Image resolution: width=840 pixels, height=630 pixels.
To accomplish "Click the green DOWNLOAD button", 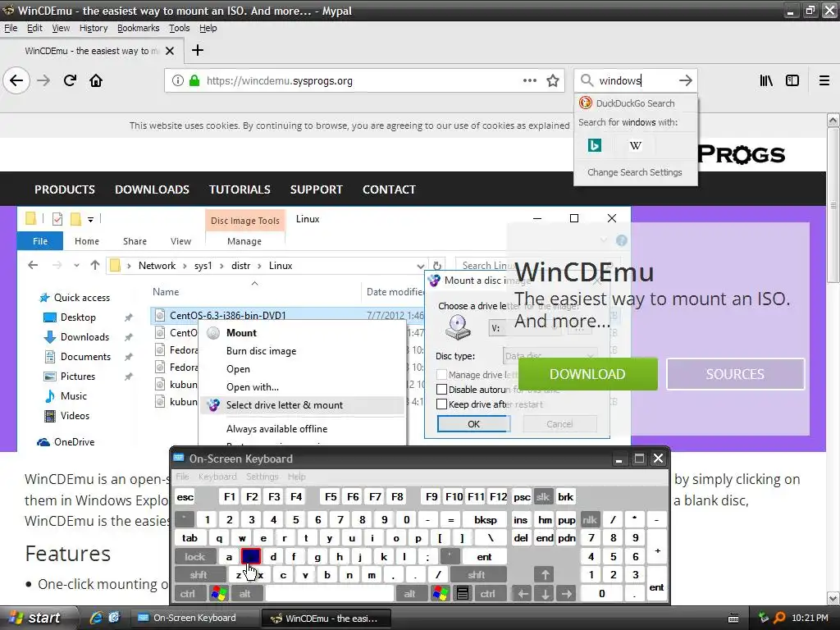I will [587, 374].
